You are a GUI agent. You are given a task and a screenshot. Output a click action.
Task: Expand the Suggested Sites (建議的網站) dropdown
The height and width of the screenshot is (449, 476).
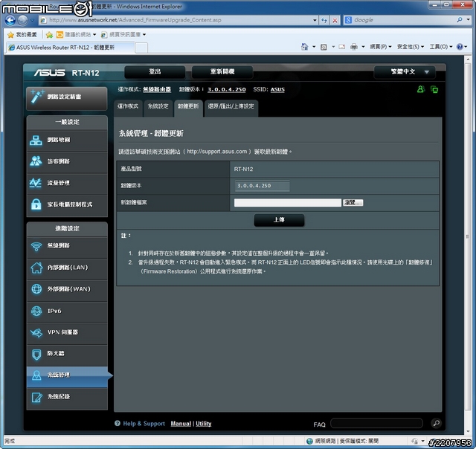94,35
